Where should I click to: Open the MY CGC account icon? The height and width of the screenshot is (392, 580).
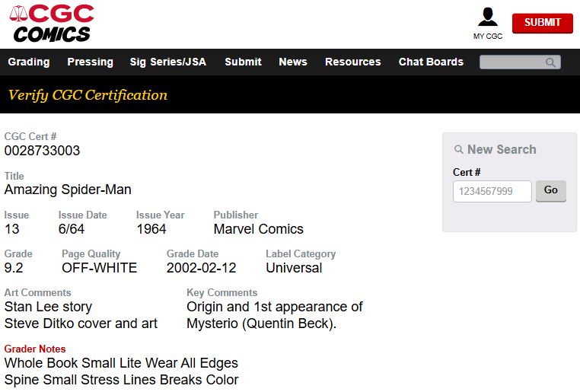point(488,23)
